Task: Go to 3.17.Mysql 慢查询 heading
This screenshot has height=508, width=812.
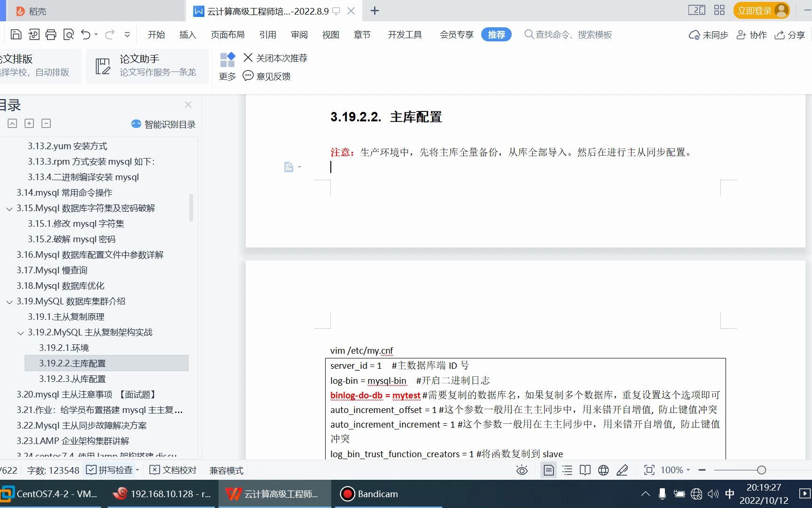Action: [52, 270]
